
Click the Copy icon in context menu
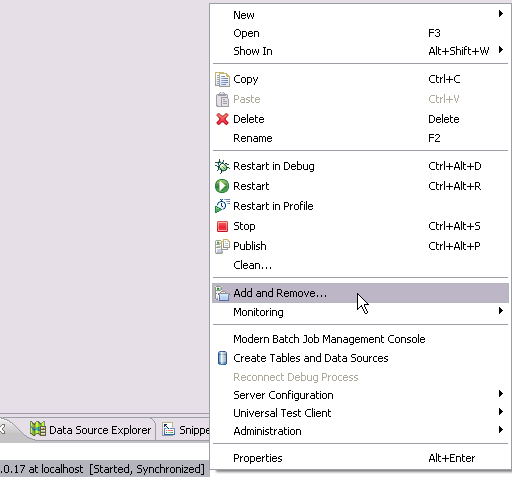[x=222, y=79]
